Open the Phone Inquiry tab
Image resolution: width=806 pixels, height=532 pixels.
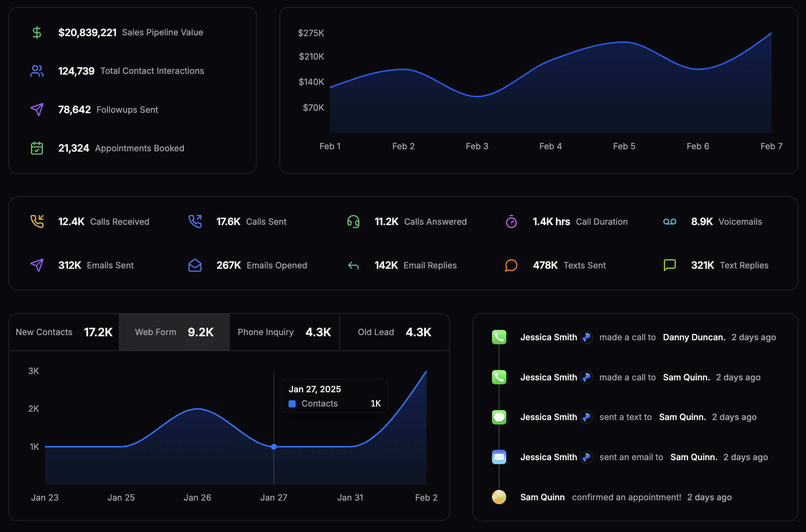coord(284,332)
